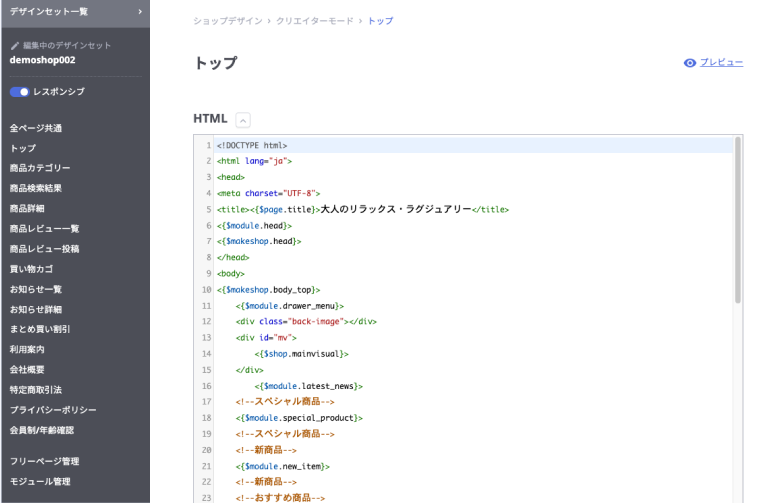Click the <{$module.latest_news}> line
The image size is (770, 503).
(308, 386)
